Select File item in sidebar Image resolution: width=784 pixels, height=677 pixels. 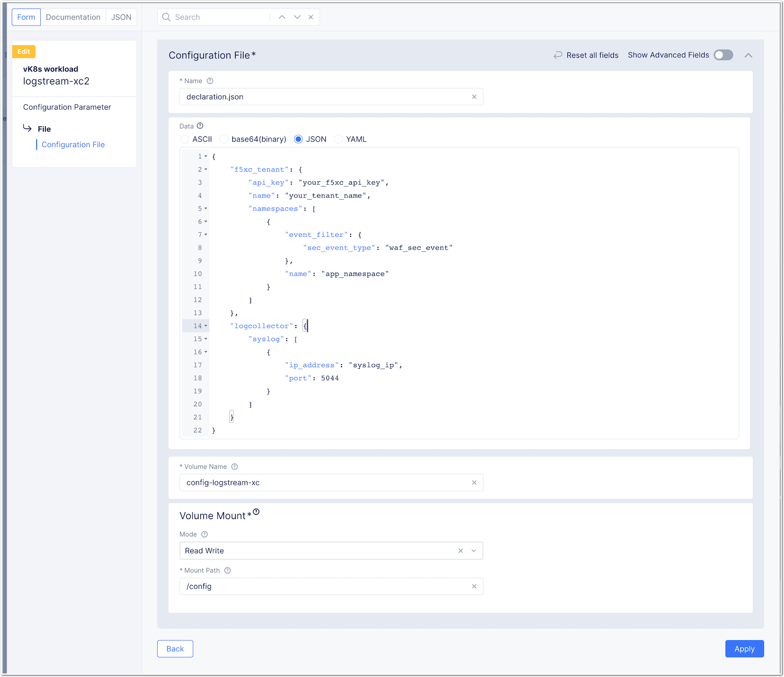44,129
